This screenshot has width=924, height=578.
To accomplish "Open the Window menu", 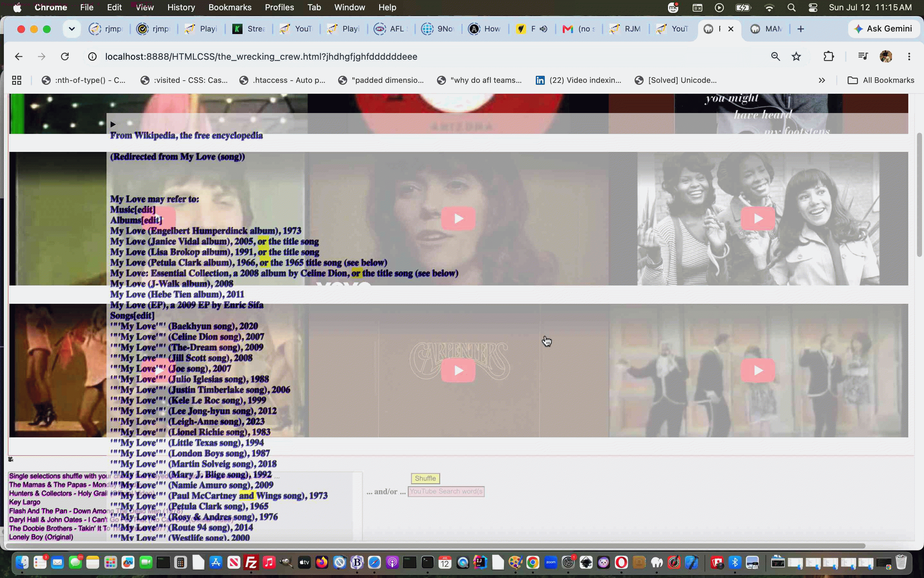I will (x=350, y=7).
